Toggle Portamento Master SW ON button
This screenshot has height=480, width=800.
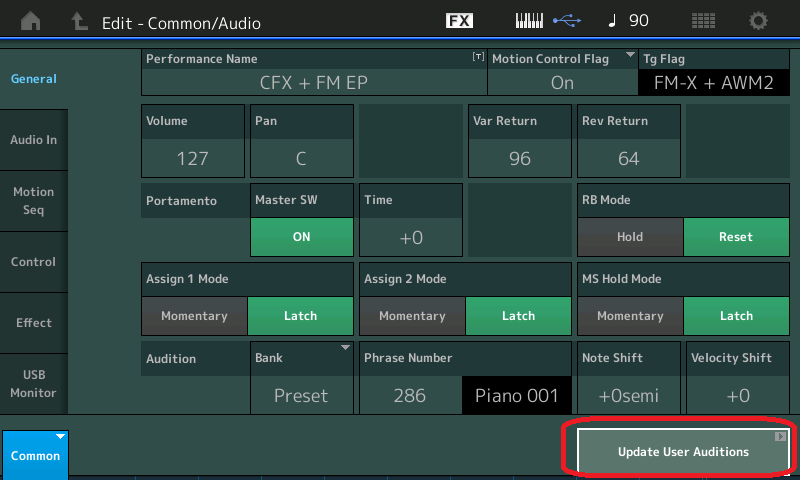301,237
